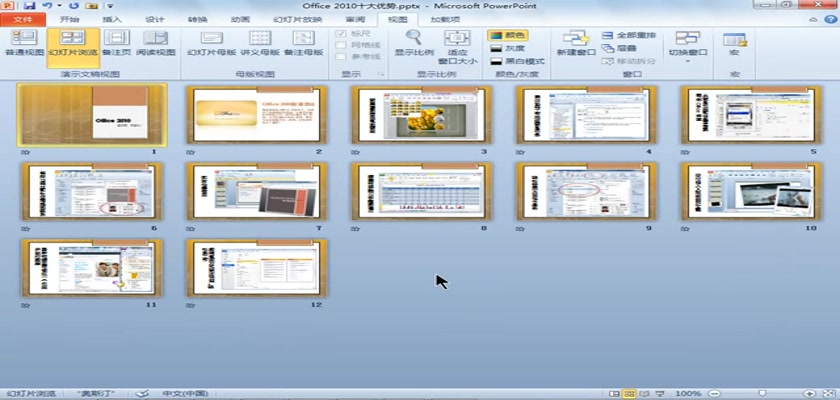Switch to 审阅 Review tab

355,19
